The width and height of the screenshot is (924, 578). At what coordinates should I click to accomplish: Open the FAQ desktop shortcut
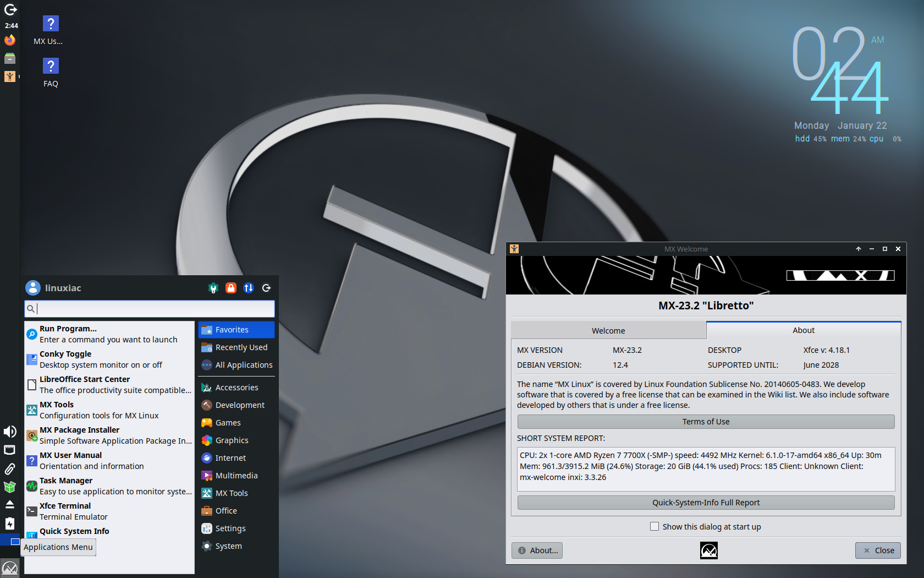51,73
